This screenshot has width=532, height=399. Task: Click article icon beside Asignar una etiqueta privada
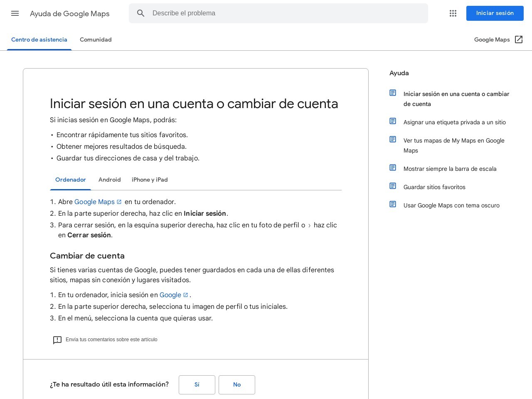pyautogui.click(x=393, y=121)
